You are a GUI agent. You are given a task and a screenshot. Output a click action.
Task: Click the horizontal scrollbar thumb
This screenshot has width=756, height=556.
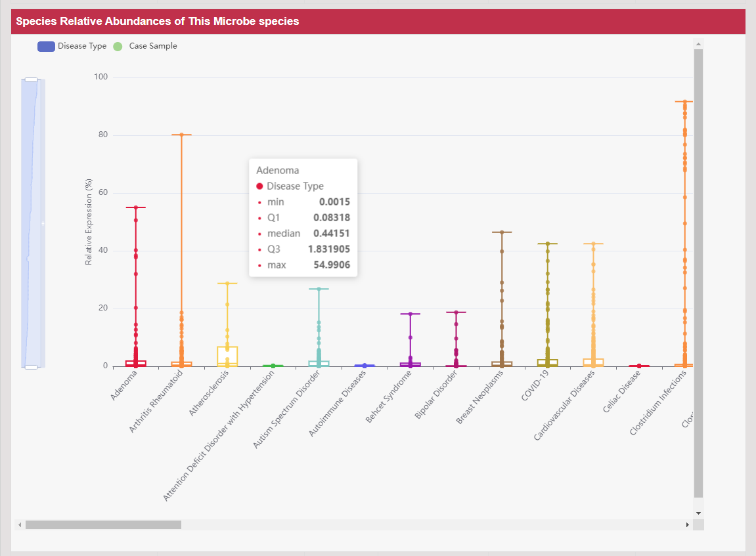(103, 525)
